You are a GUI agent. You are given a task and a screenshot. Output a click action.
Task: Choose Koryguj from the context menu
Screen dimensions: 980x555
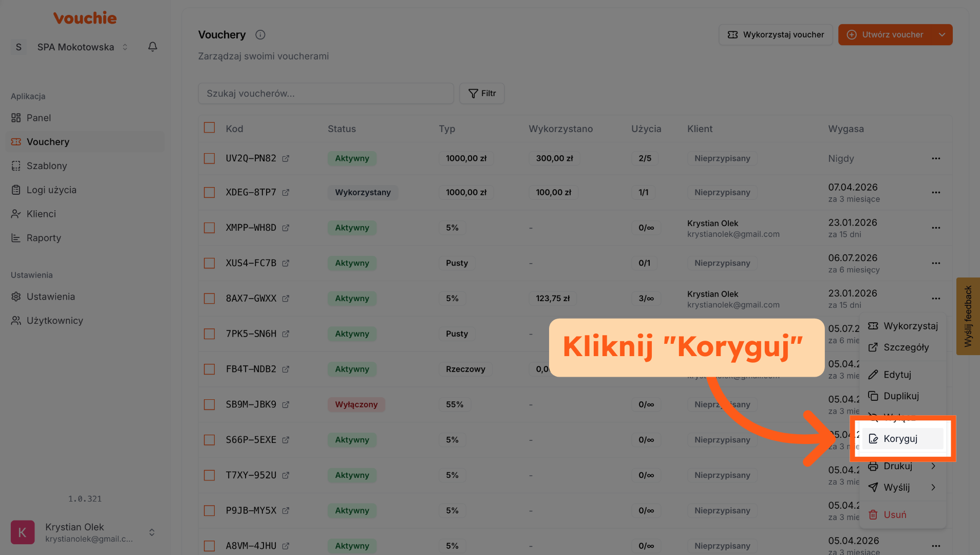point(900,439)
